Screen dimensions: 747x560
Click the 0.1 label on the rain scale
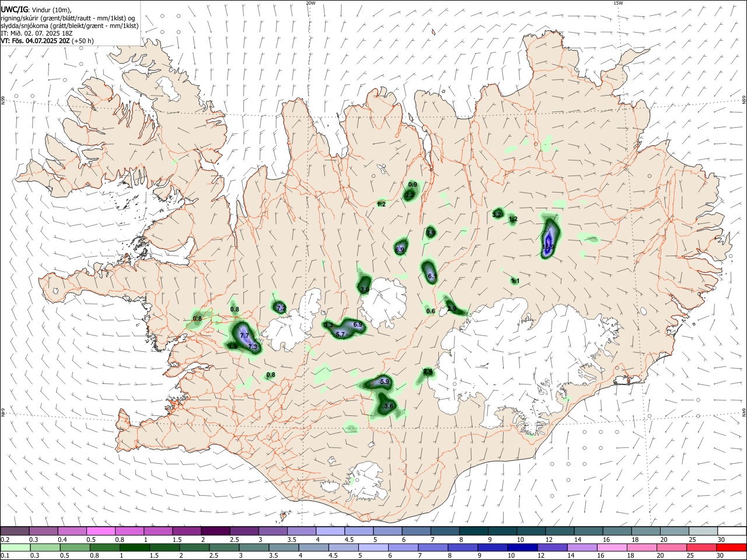pos(5,556)
